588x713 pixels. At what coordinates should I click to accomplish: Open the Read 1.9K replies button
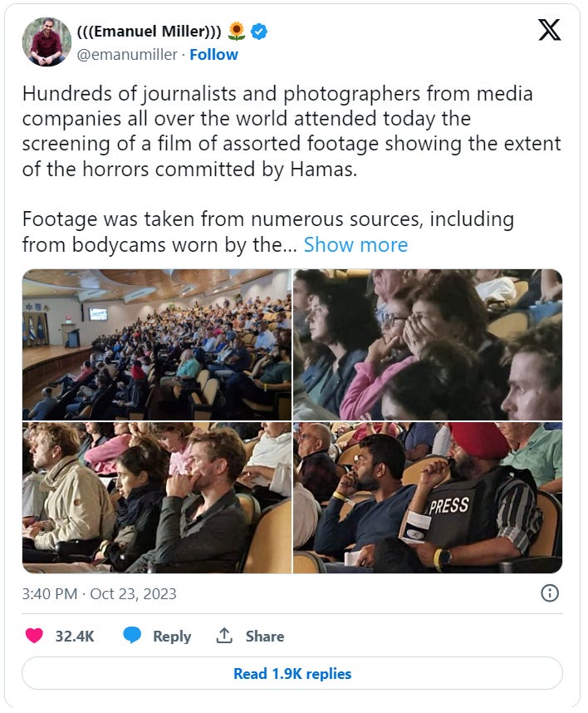click(x=292, y=673)
